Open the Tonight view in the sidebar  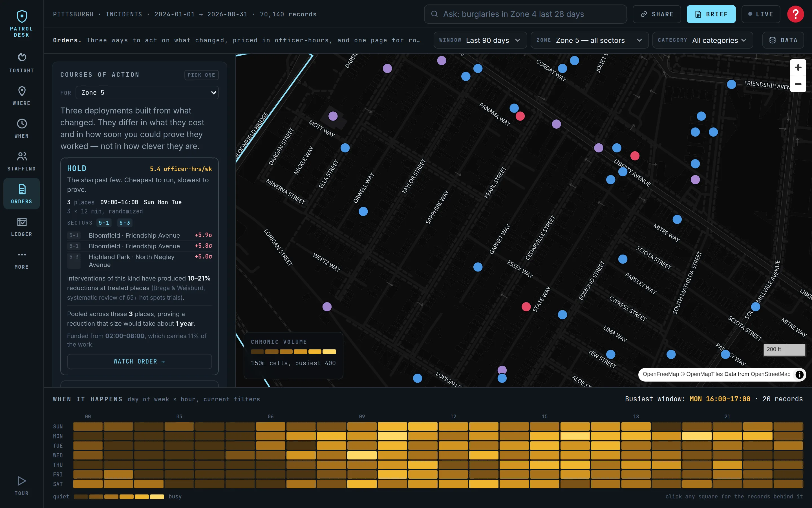pyautogui.click(x=21, y=62)
